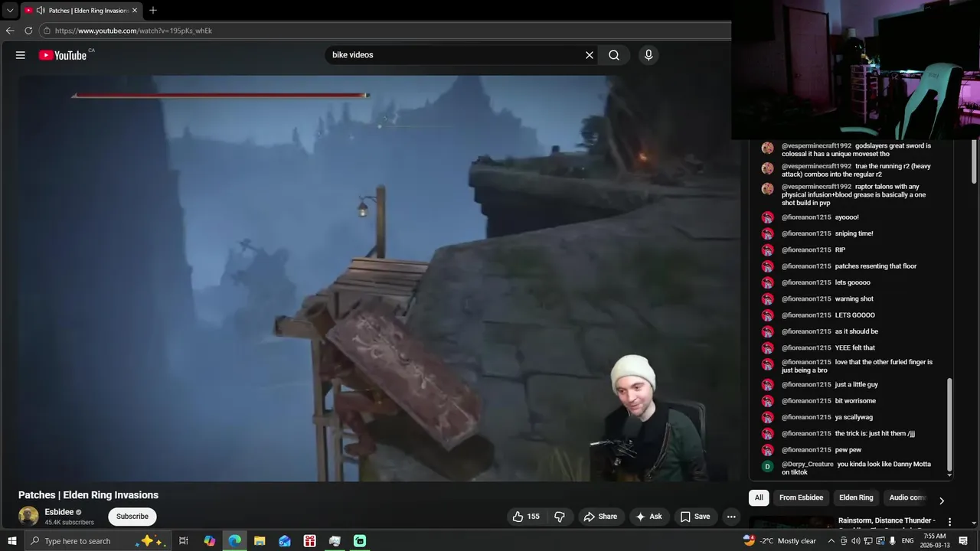Open Outlook mail from taskbar
This screenshot has width=980, height=551.
coord(285,541)
